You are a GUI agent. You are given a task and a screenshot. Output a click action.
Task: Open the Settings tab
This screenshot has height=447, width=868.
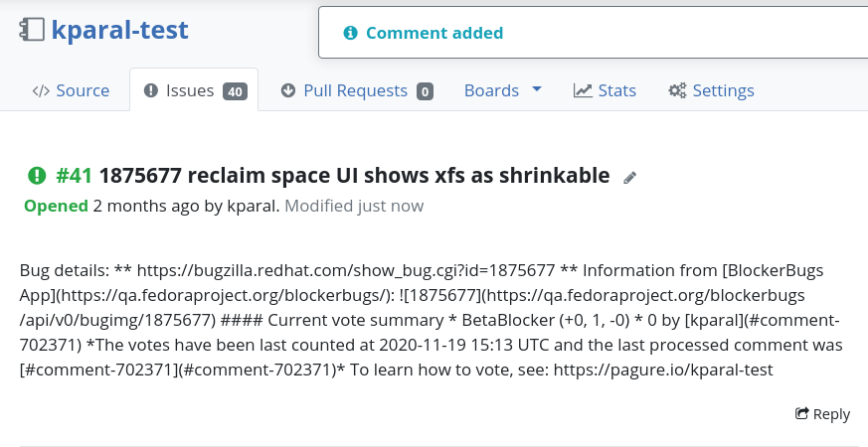pyautogui.click(x=711, y=90)
